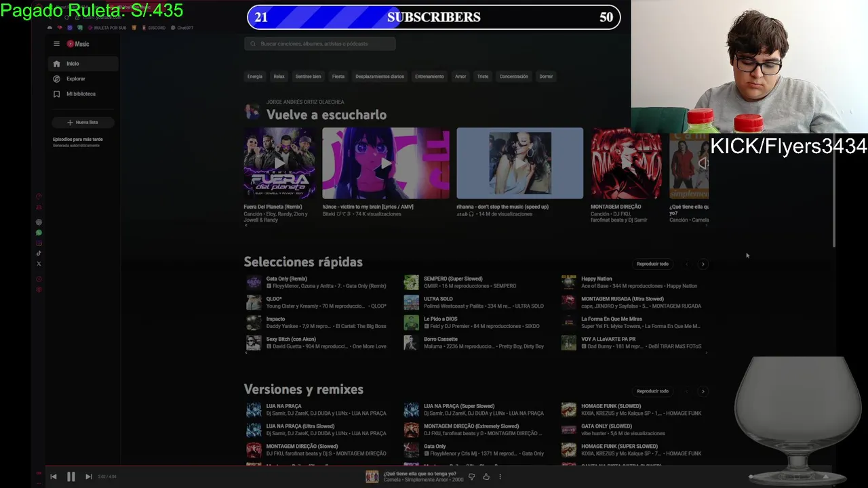Screen dimensions: 868x488
Task: Click the YouTube Music logo
Action: click(x=78, y=44)
